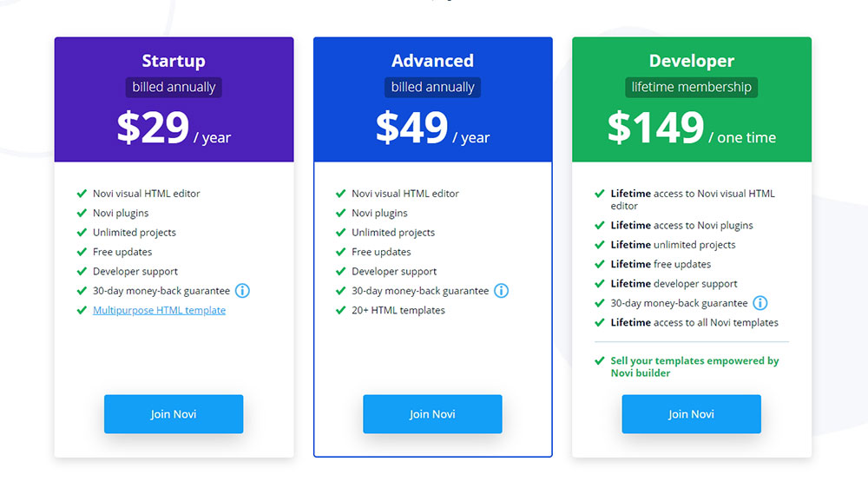The width and height of the screenshot is (868, 488).
Task: Join Novi on the Advanced plan
Action: coord(432,414)
